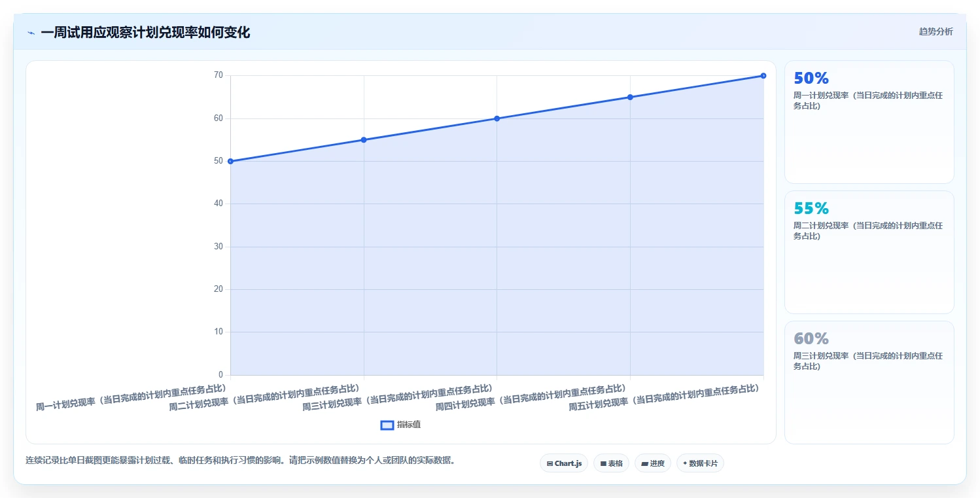The image size is (980, 498).
Task: Click the data point at value 55
Action: [x=364, y=140]
